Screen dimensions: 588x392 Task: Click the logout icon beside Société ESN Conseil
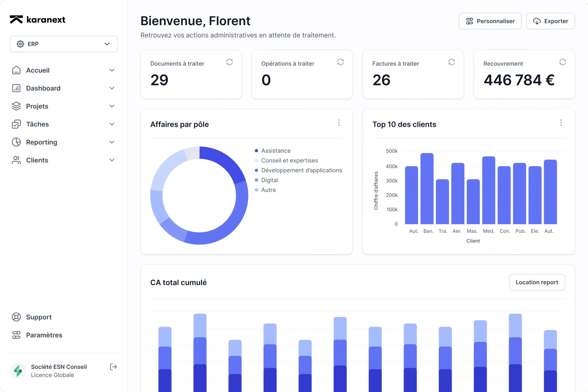[113, 367]
